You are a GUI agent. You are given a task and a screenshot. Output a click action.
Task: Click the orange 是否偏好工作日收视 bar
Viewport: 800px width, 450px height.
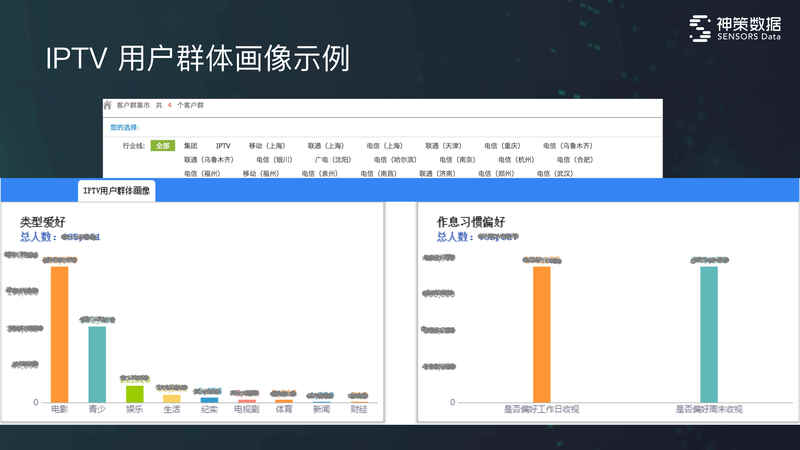[x=541, y=334]
